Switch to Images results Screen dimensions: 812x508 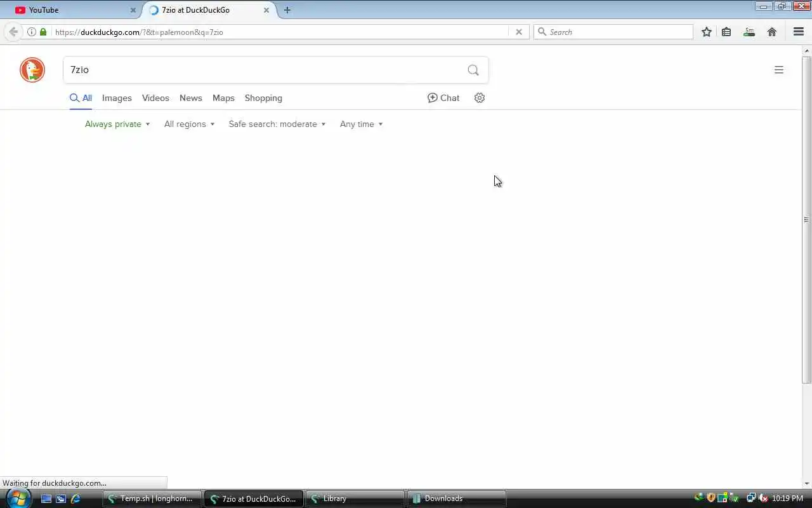[117, 98]
